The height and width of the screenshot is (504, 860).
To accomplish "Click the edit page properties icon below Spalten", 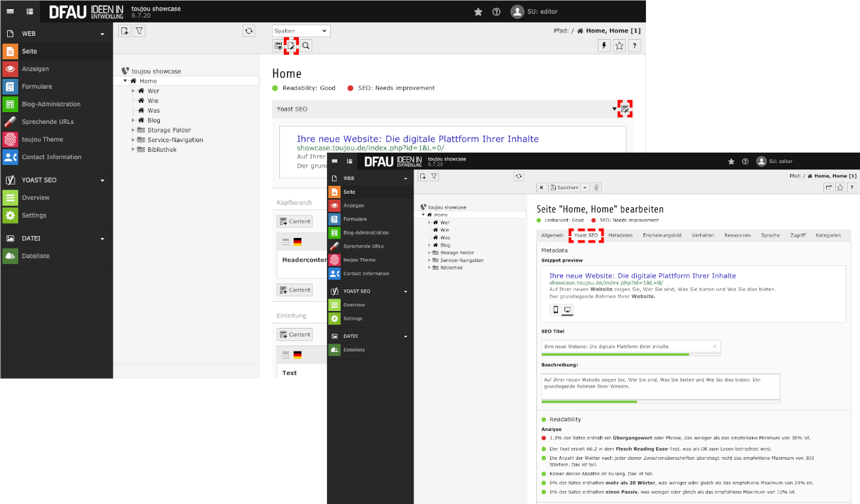I will [292, 46].
